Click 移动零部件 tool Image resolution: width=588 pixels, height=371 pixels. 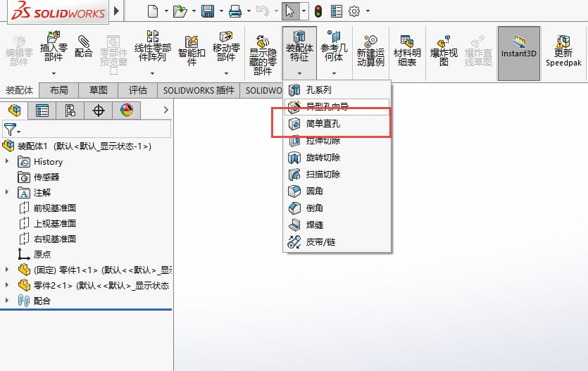pos(226,47)
